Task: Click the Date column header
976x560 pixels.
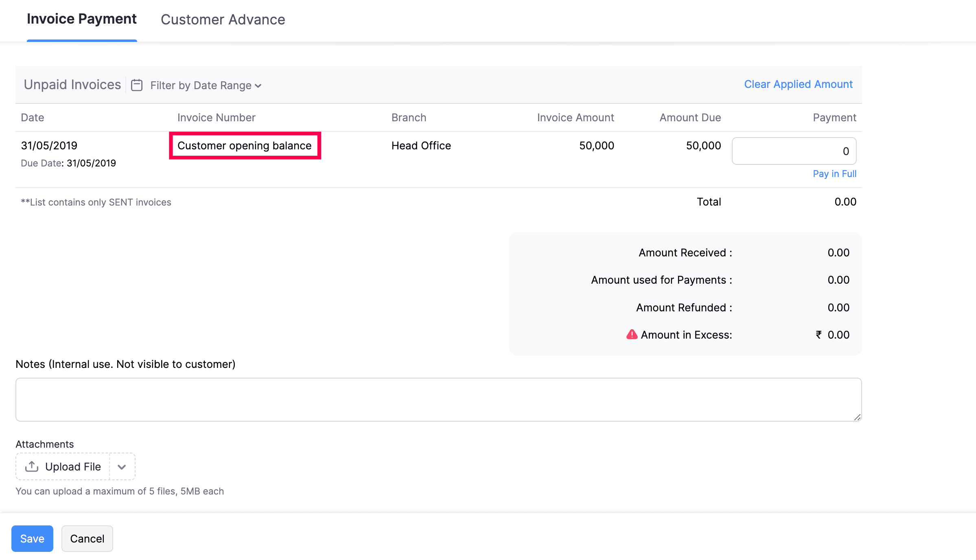Action: [x=33, y=118]
